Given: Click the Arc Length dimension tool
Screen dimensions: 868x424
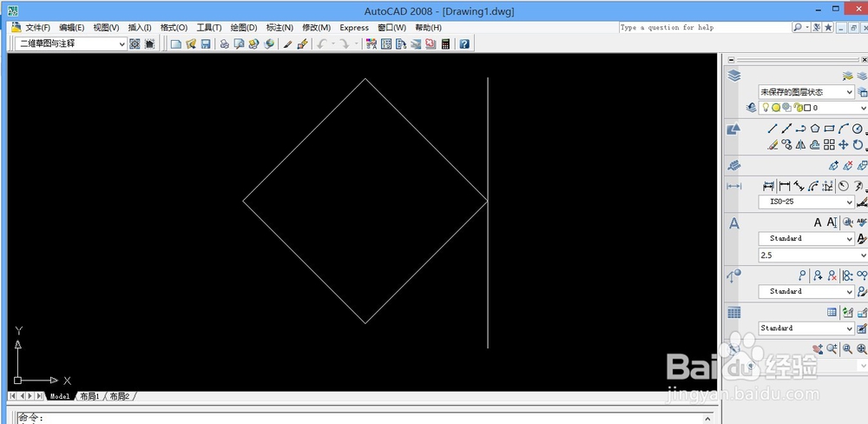Looking at the screenshot, I should coord(813,186).
